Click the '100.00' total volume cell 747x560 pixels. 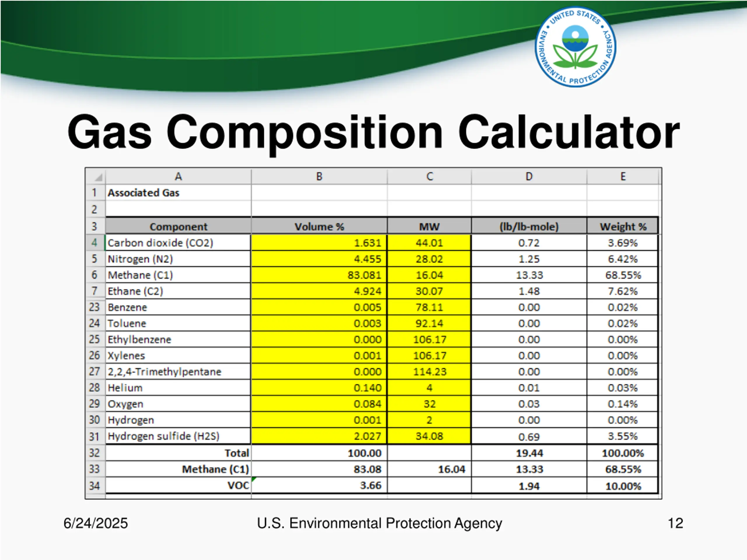pos(319,453)
